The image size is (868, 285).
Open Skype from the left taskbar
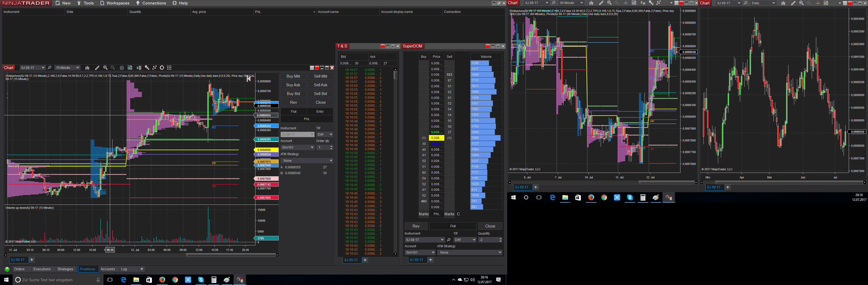click(201, 280)
